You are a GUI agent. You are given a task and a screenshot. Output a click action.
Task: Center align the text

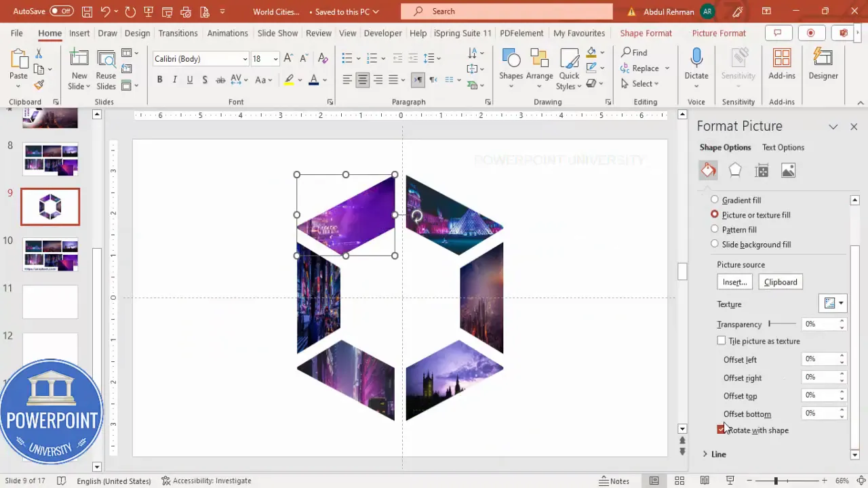(x=363, y=80)
